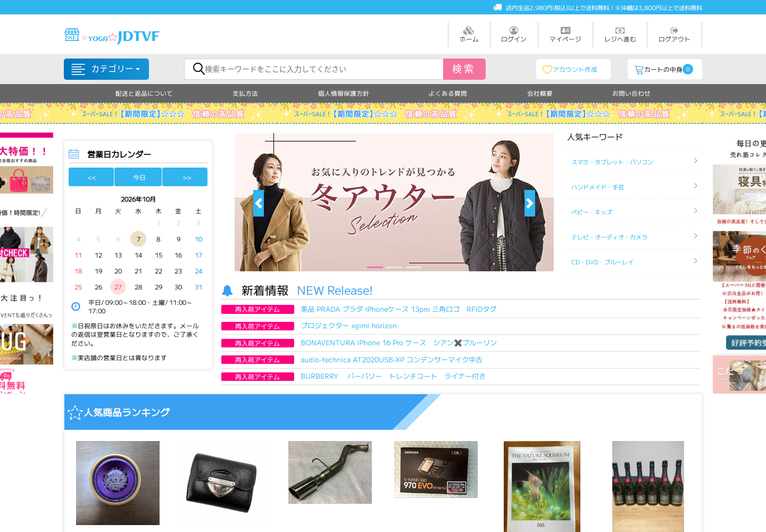Open プロジェクター xgimi horizon link
766x532 pixels.
coord(349,326)
